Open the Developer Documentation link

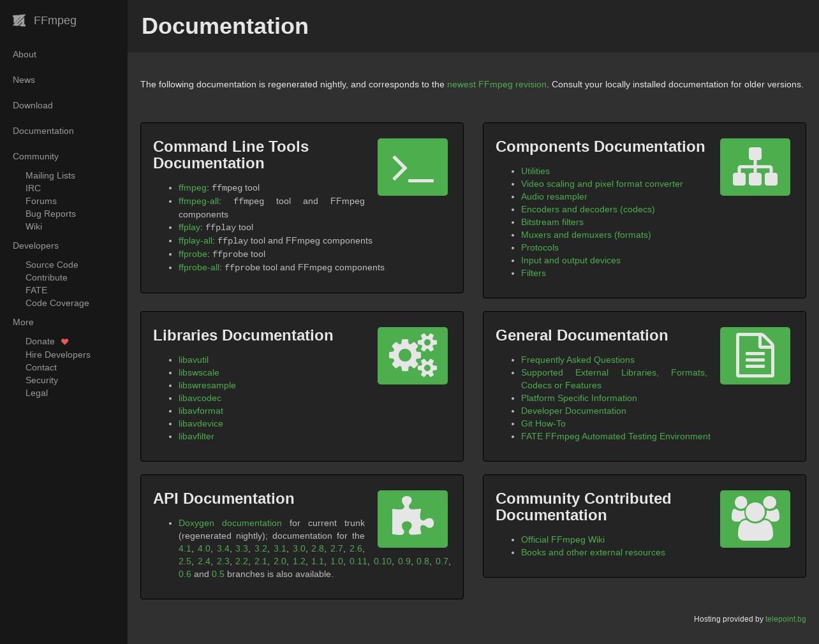pos(573,411)
